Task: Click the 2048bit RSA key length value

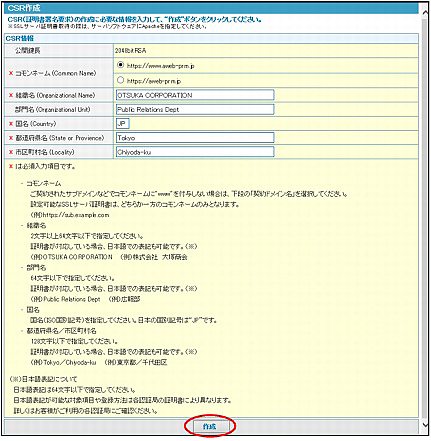Action: coord(131,51)
